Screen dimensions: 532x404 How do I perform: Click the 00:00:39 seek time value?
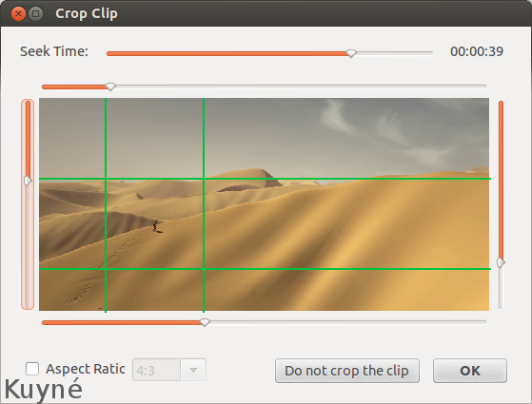coord(477,51)
